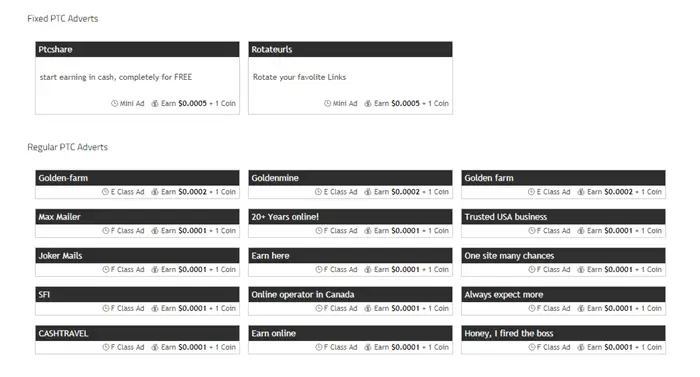700x377 pixels.
Task: Click the clock icon under Goldenmine
Action: [x=318, y=192]
